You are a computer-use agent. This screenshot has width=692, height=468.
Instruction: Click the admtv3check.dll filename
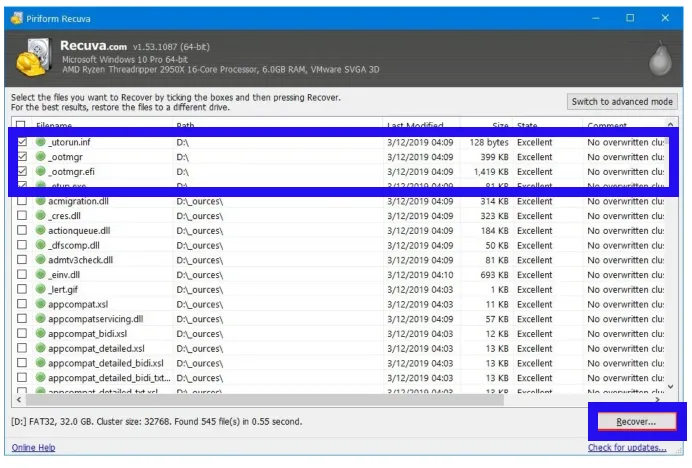pos(81,260)
